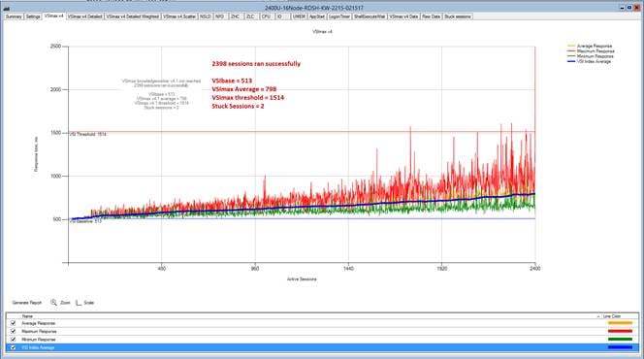This screenshot has width=644, height=359.
Task: Open the Stuck sessions tab
Action: coord(458,16)
